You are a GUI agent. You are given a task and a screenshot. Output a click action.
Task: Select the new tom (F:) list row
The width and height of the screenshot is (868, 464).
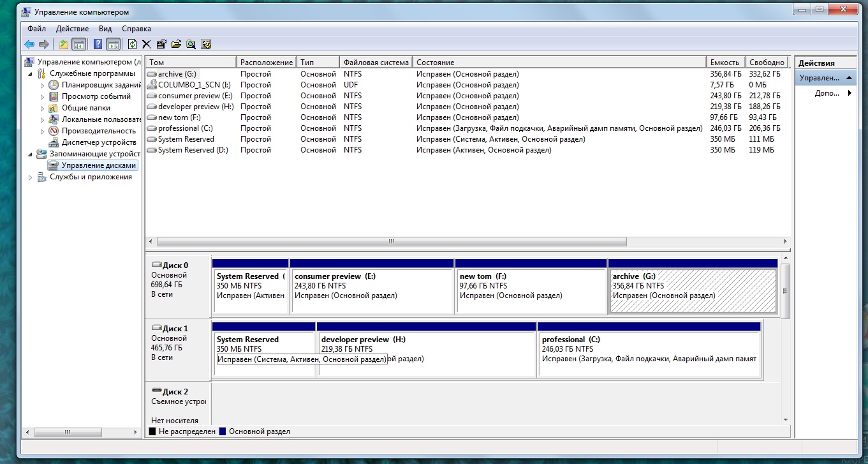[x=468, y=117]
